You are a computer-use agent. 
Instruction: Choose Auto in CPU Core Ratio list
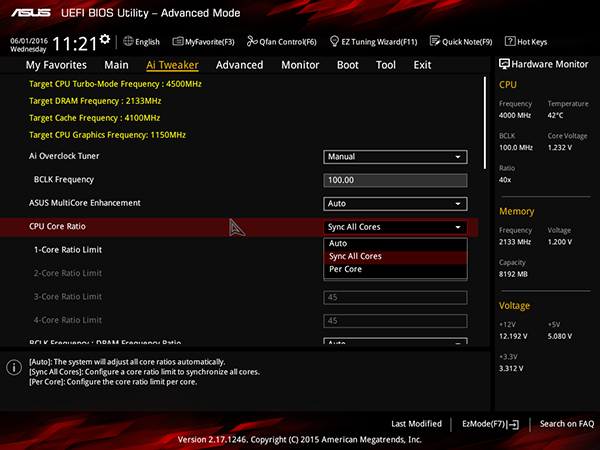coord(395,243)
